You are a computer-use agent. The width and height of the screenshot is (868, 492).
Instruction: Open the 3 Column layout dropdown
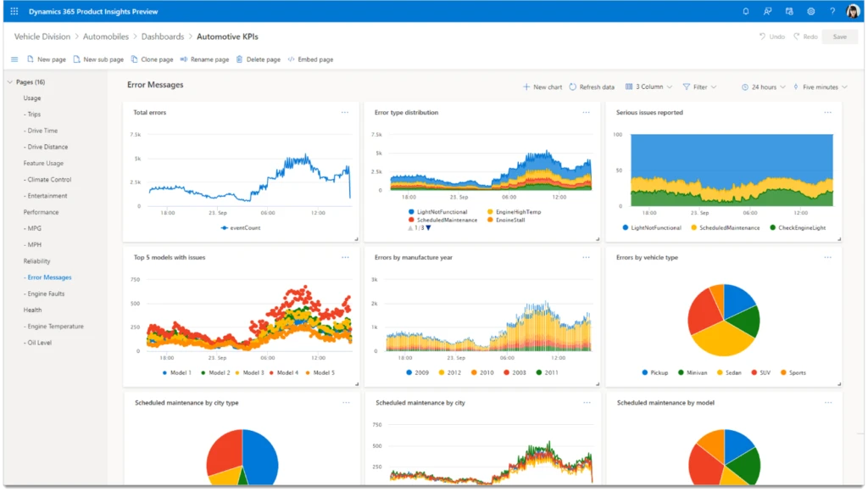(651, 86)
